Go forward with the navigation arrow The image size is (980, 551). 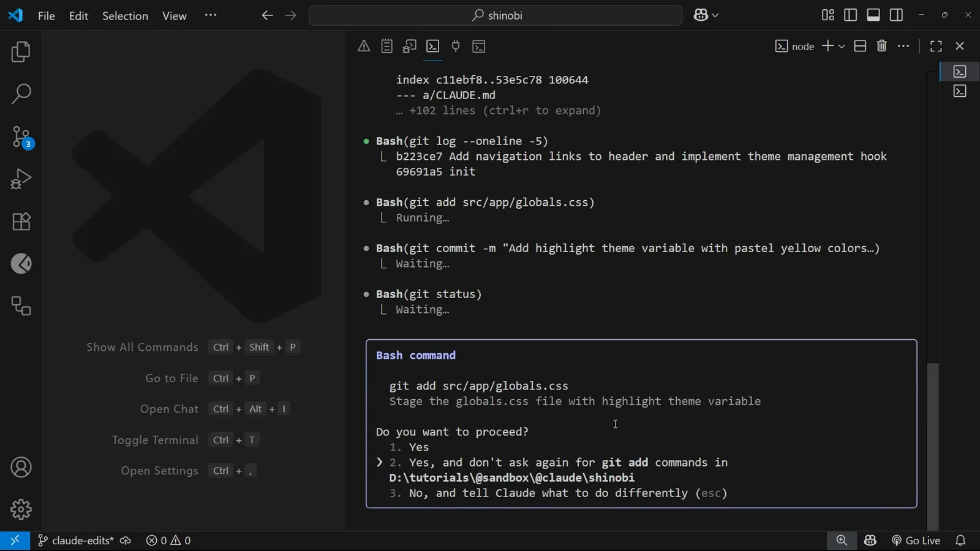click(291, 15)
